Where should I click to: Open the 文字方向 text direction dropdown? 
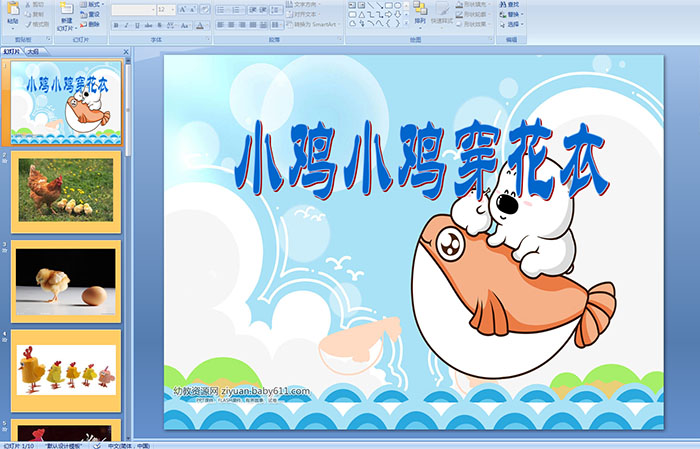303,4
